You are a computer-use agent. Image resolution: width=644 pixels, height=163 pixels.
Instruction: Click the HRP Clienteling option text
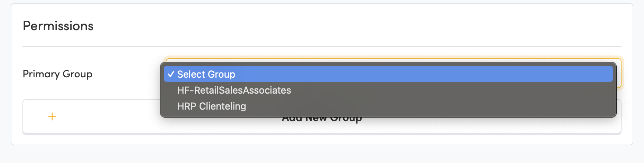(211, 106)
